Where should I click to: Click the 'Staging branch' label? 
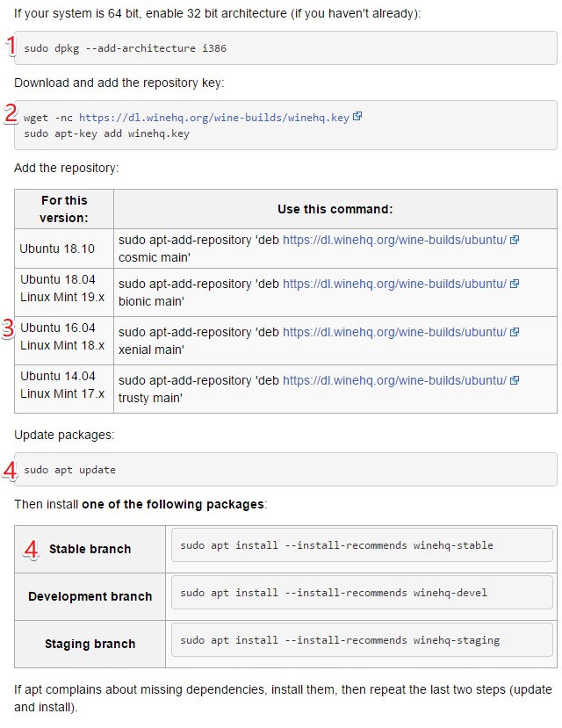pyautogui.click(x=90, y=644)
